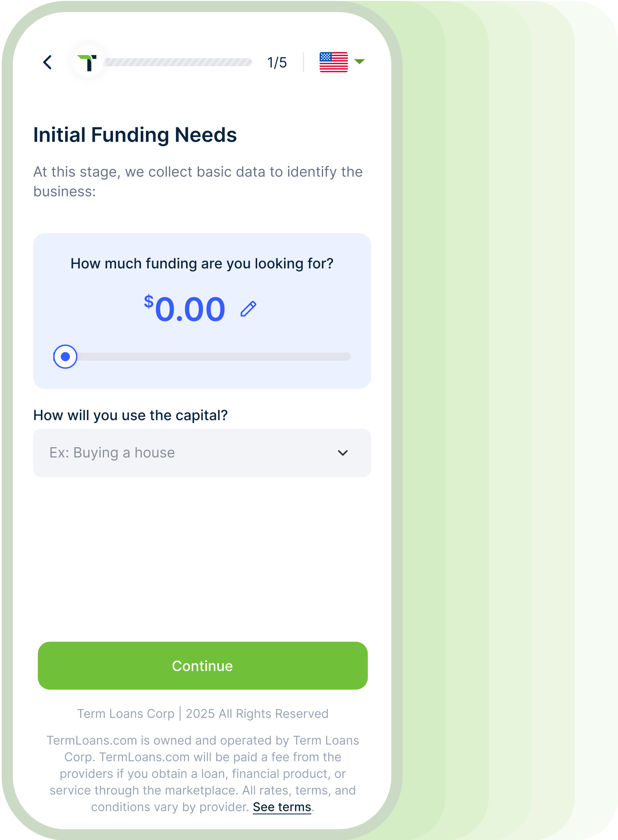Viewport: 618px width, 840px height.
Task: Go back using the left arrow icon
Action: (x=48, y=62)
